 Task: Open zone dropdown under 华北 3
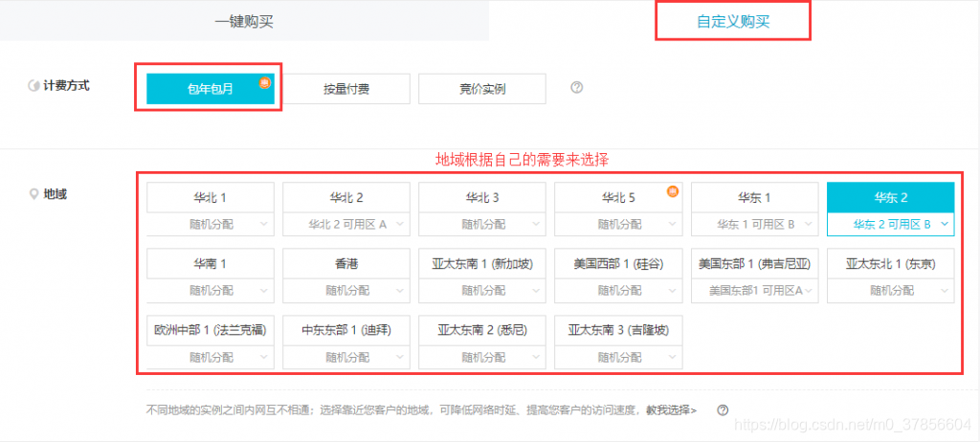482,225
